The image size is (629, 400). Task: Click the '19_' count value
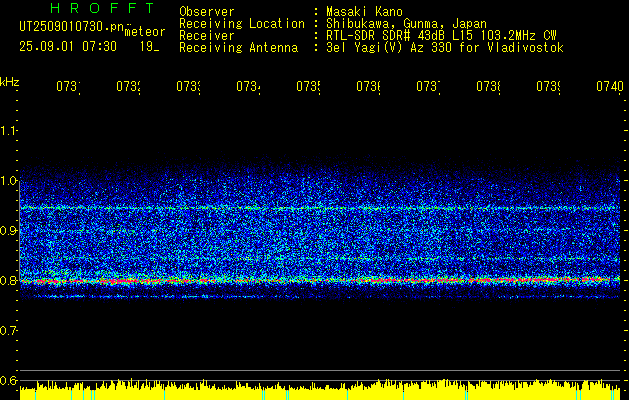coord(149,47)
